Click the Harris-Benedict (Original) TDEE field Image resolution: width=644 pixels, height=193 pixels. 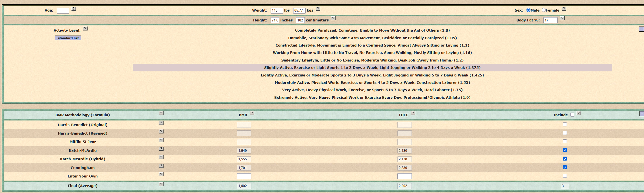[x=404, y=125]
